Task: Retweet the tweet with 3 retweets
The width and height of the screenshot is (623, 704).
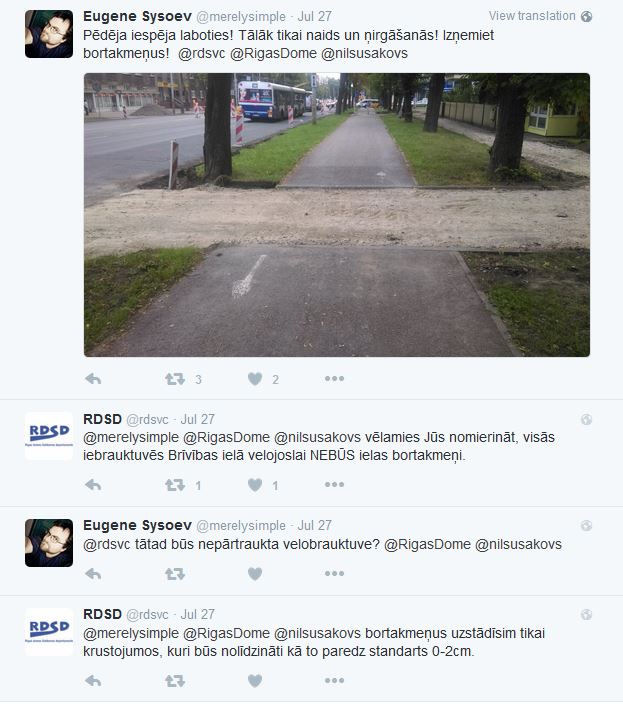Action: point(175,379)
